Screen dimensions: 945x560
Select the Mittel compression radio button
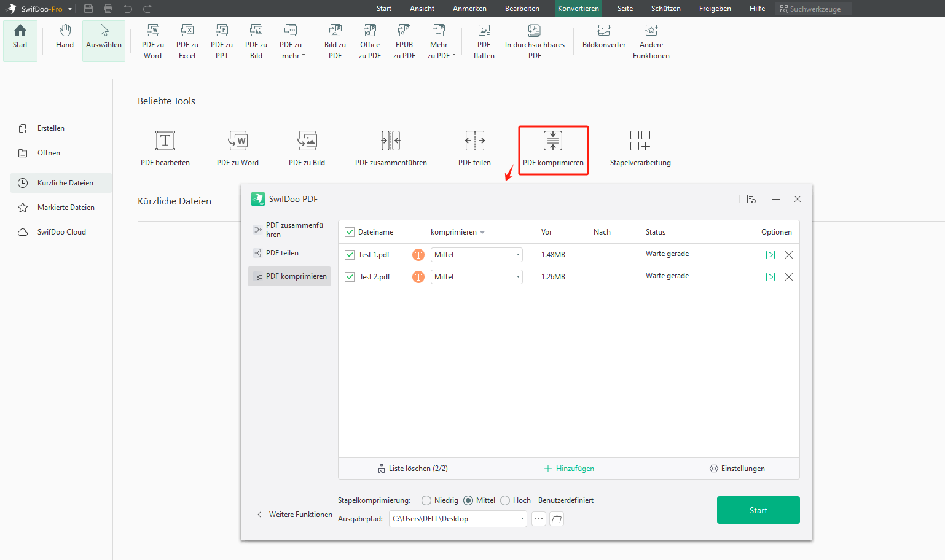pyautogui.click(x=468, y=500)
